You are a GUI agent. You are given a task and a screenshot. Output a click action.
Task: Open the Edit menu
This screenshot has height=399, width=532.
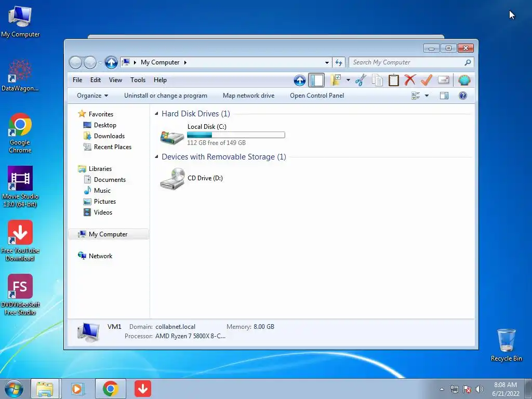pos(96,80)
